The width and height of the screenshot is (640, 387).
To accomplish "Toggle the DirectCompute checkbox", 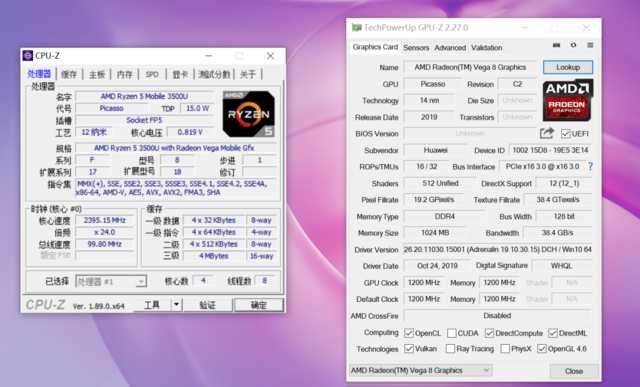I will (489, 333).
